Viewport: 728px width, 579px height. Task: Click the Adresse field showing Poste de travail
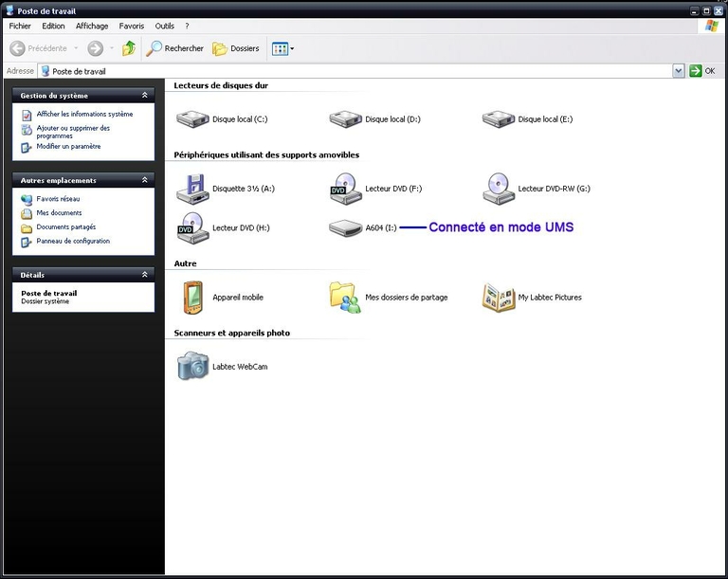(355, 71)
